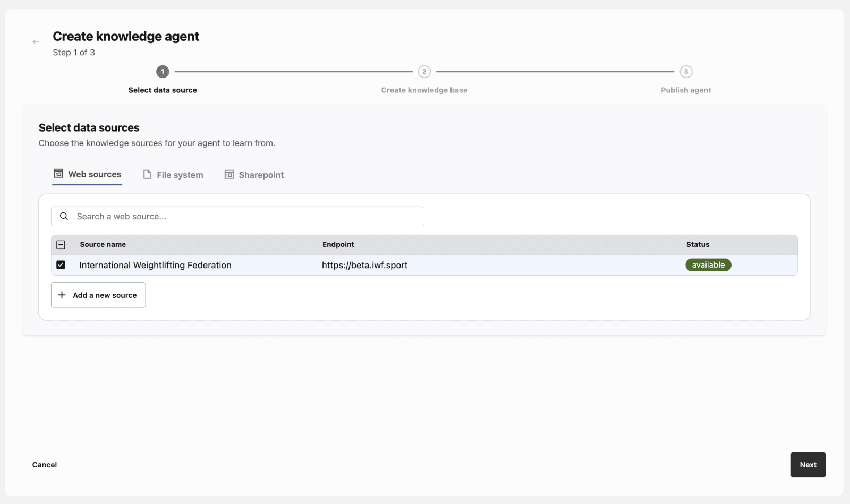
Task: Click the search a web source field
Action: coord(237,216)
